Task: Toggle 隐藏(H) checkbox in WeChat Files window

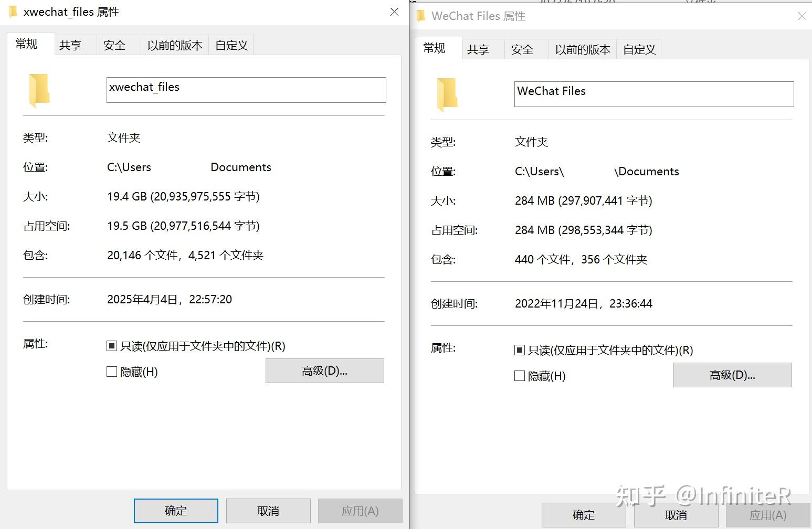Action: (x=519, y=376)
